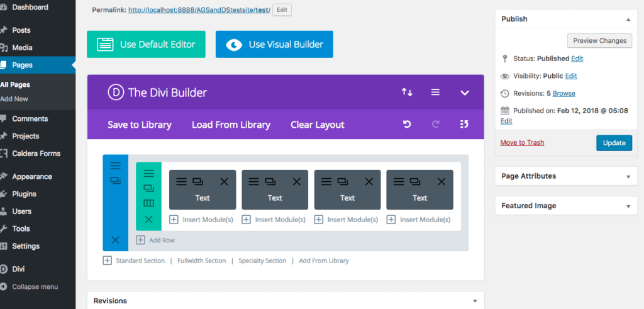Click Save to Library
The height and width of the screenshot is (309, 644).
(x=140, y=125)
